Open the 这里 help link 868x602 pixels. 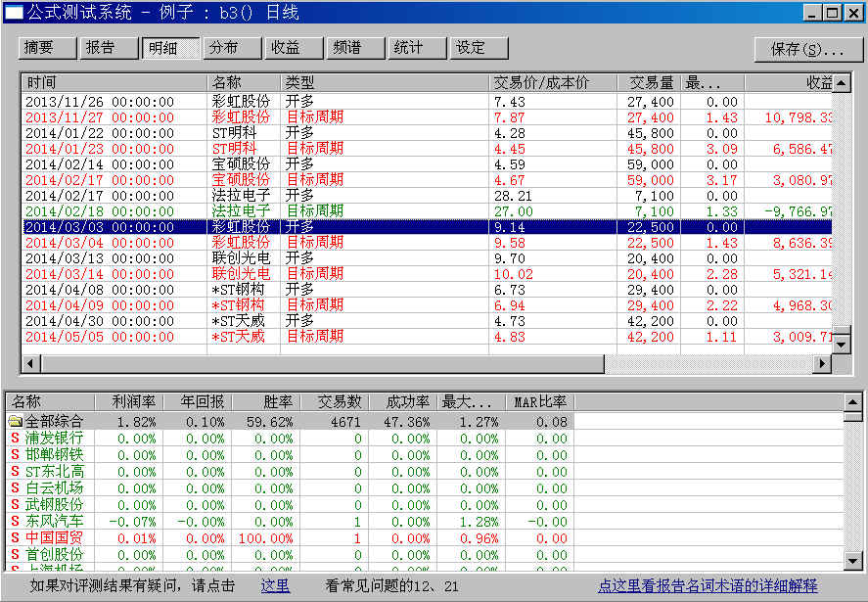[275, 586]
